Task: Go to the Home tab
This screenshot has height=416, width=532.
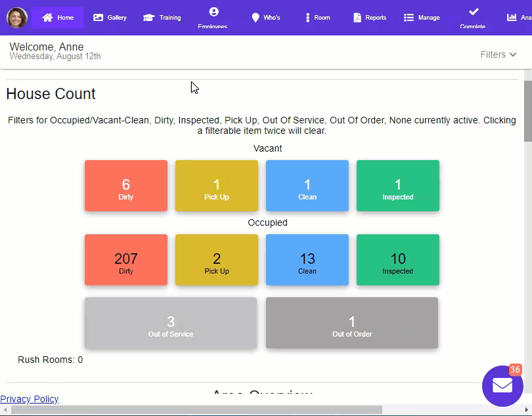Action: point(58,18)
